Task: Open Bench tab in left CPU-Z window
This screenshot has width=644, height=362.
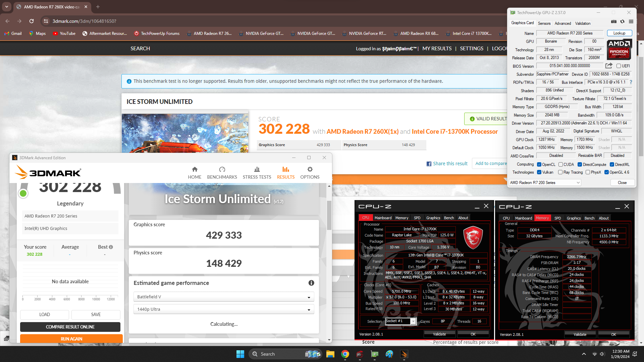Action: pos(449,218)
